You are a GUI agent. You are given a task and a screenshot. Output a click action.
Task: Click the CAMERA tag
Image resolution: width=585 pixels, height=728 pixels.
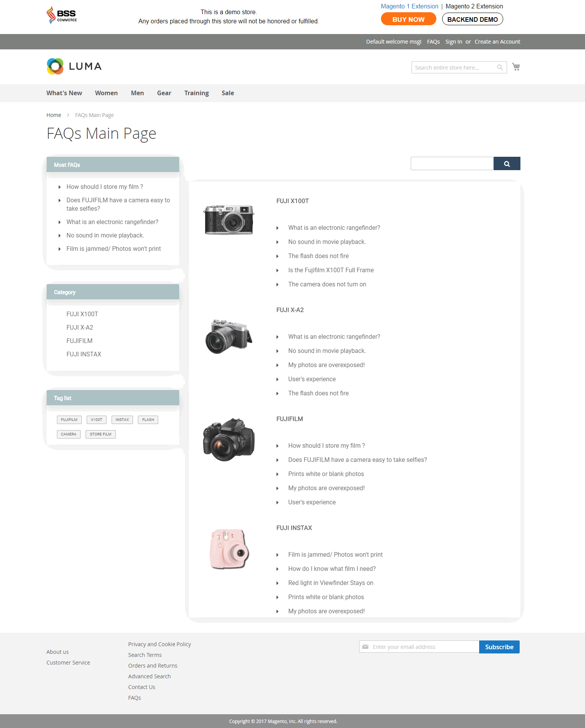pos(69,434)
